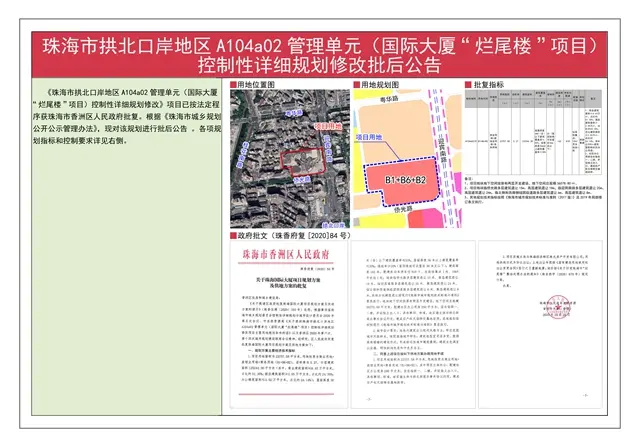This screenshot has width=640, height=448.
Task: Select the title line 控制性详细规划修改批后公告
Action: coord(320,65)
